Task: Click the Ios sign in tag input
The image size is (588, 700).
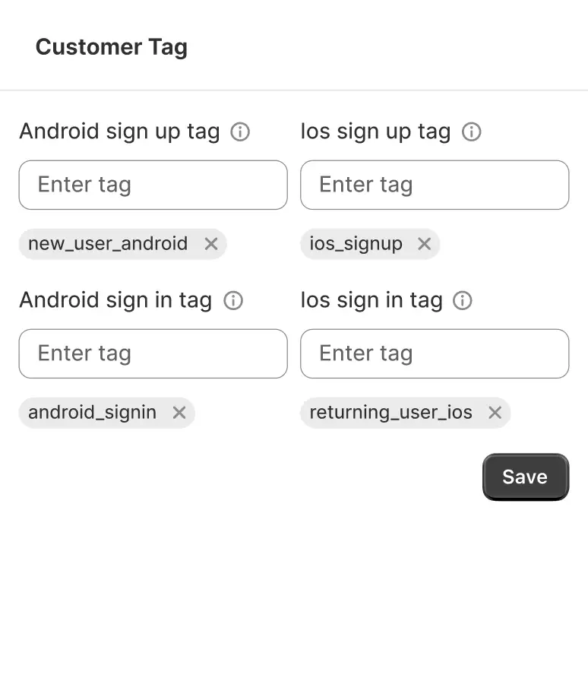Action: click(435, 353)
